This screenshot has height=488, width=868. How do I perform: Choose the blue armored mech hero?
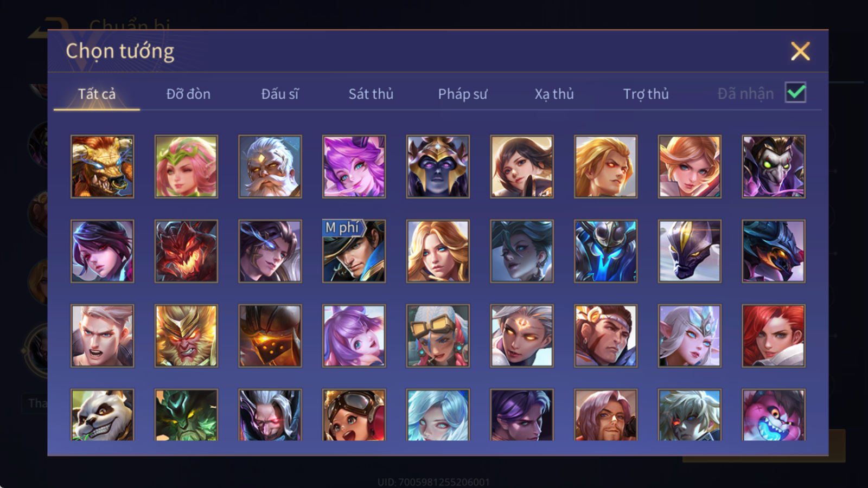[606, 251]
